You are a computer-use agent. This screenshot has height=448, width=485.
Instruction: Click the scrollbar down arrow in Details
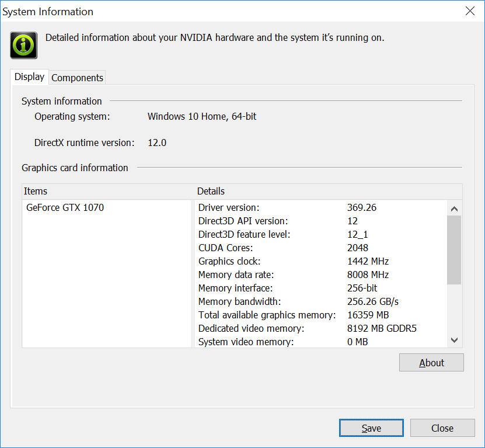[x=454, y=340]
